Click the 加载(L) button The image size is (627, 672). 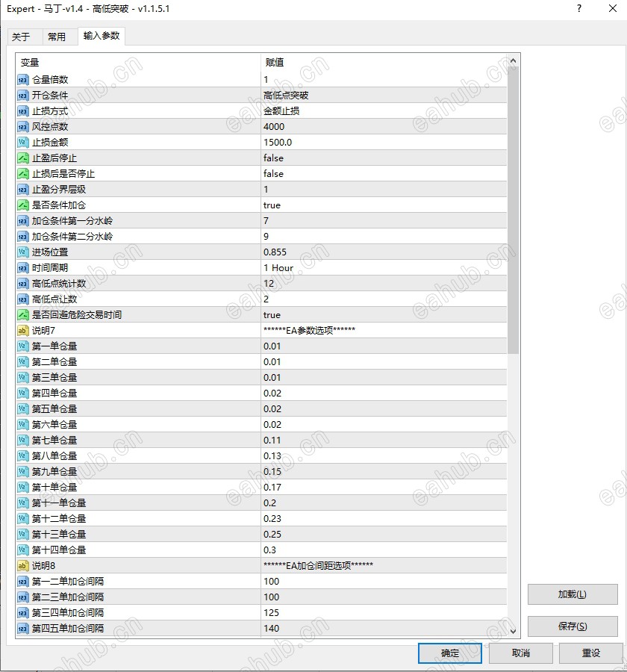573,594
